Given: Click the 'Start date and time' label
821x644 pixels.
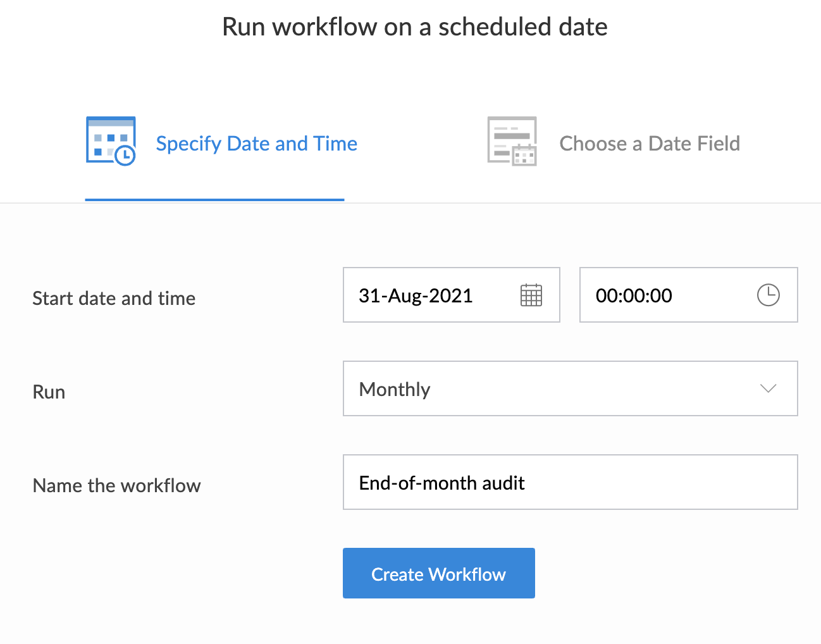Looking at the screenshot, I should 114,298.
